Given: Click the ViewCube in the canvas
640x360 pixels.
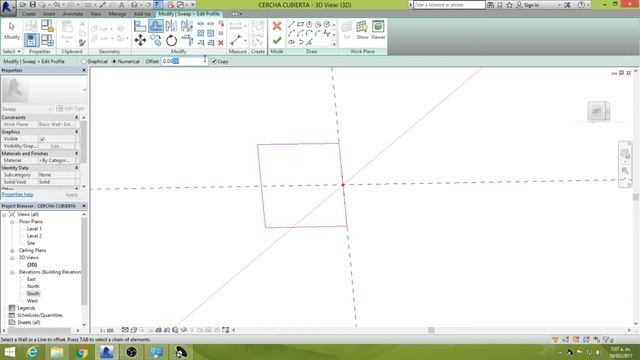Looking at the screenshot, I should [598, 111].
